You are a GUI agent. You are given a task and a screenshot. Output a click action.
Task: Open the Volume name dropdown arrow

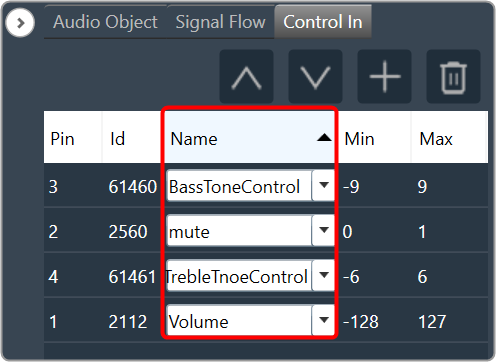coord(324,320)
